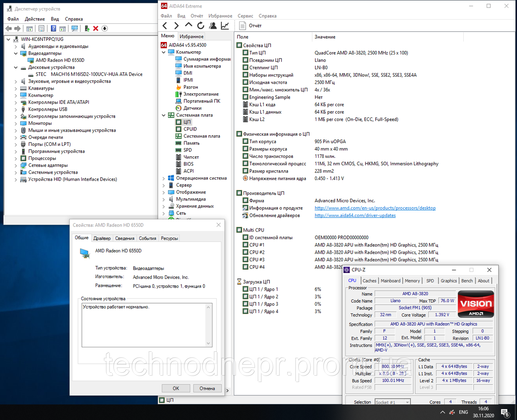
Task: Select Чипсет in AIDA64 tree
Action: pyautogui.click(x=191, y=157)
